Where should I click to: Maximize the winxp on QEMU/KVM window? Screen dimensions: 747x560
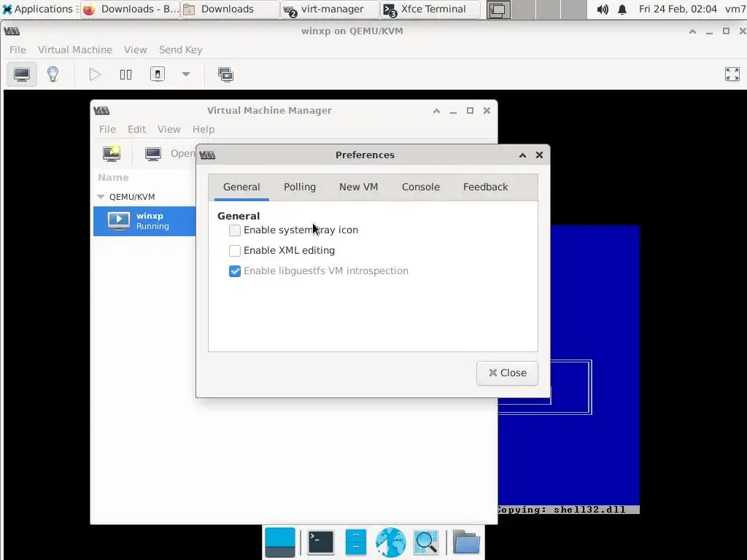(x=726, y=31)
